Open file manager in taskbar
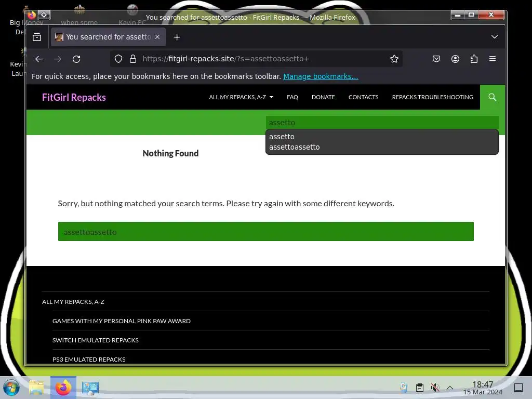The image size is (532, 399). click(36, 388)
